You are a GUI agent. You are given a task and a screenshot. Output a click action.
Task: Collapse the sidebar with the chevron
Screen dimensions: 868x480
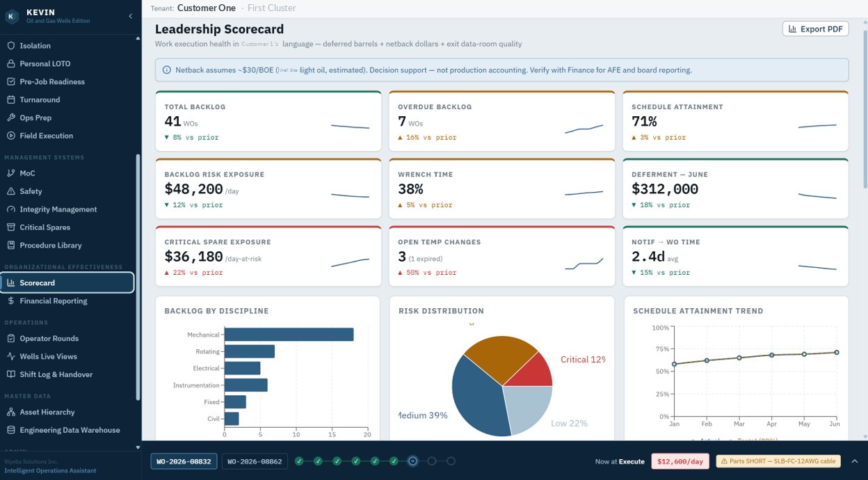tap(130, 16)
